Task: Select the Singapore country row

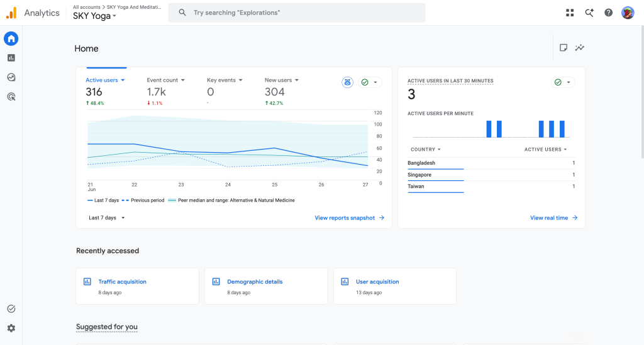Action: 491,175
